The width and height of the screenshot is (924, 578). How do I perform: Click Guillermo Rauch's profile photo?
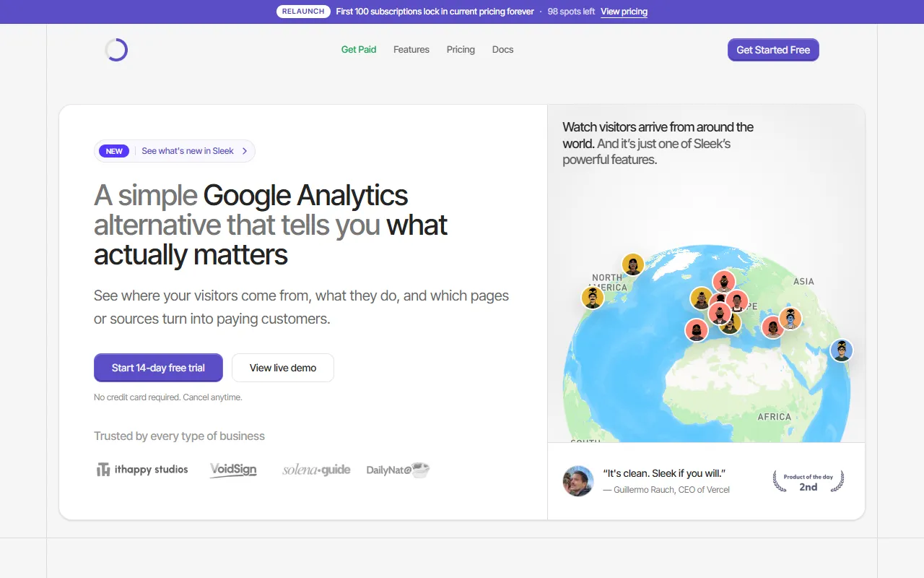pos(578,481)
